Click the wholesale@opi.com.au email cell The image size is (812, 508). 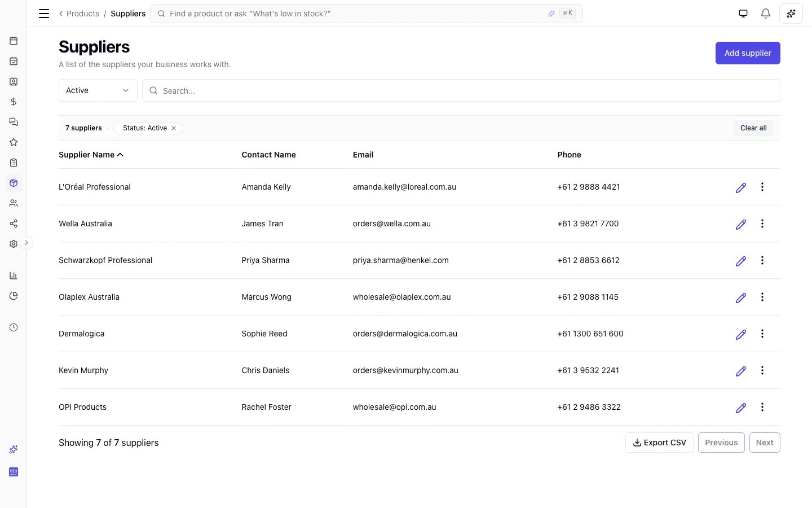click(395, 407)
